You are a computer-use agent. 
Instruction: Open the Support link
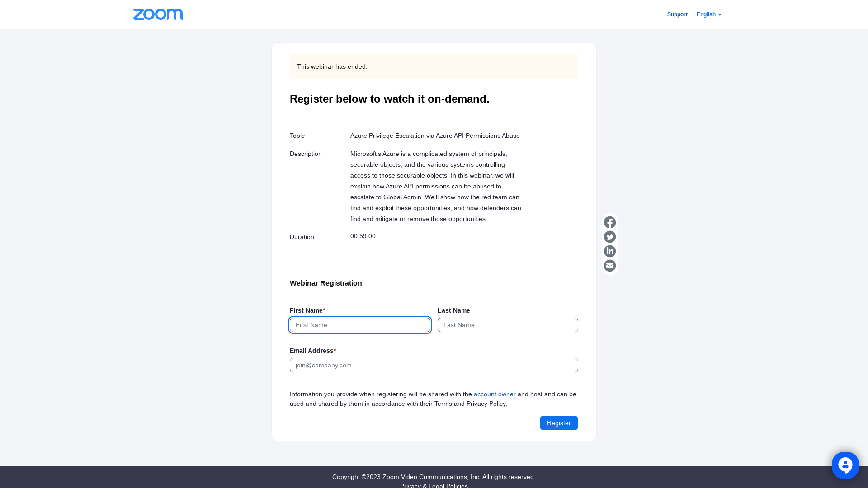[677, 14]
